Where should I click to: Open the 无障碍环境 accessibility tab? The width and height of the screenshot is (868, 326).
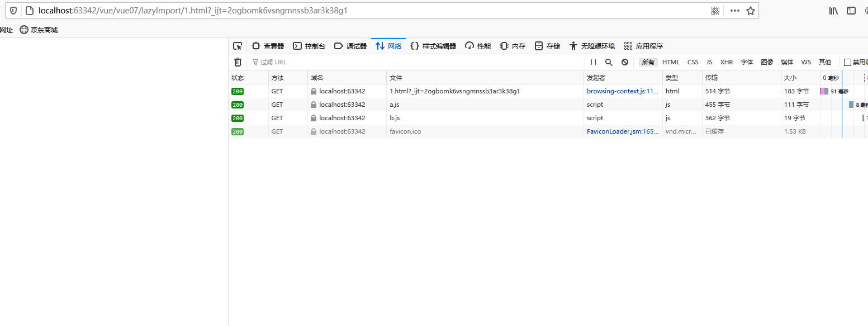pos(592,46)
